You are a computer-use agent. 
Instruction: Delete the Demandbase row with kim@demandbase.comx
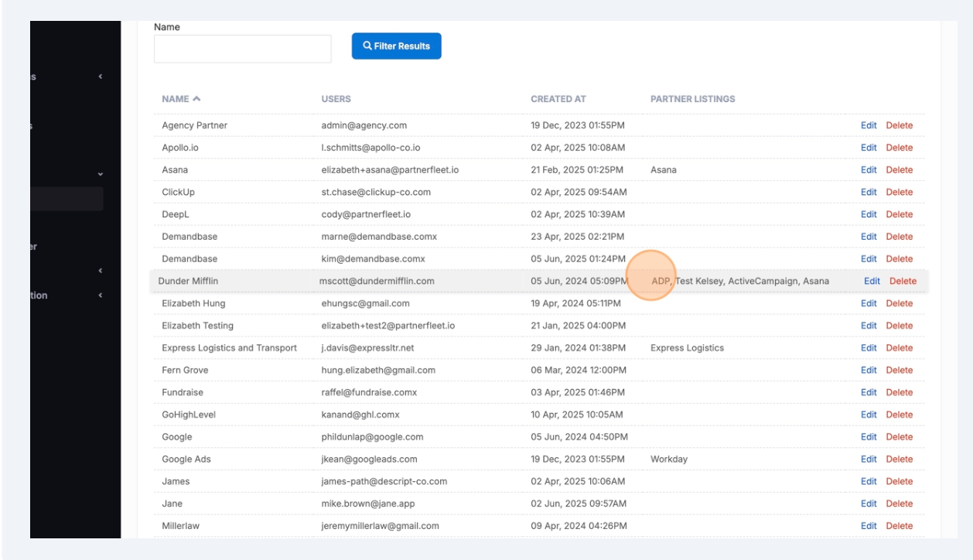point(900,259)
